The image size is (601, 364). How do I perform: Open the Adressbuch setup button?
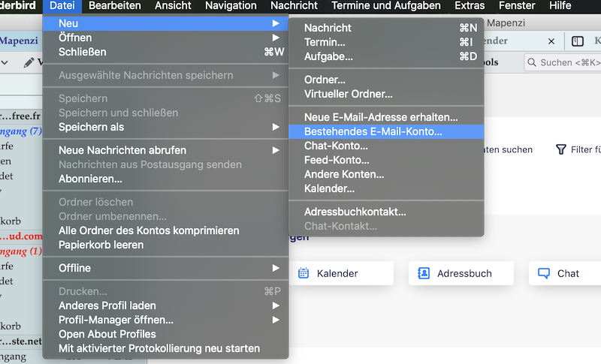point(461,273)
